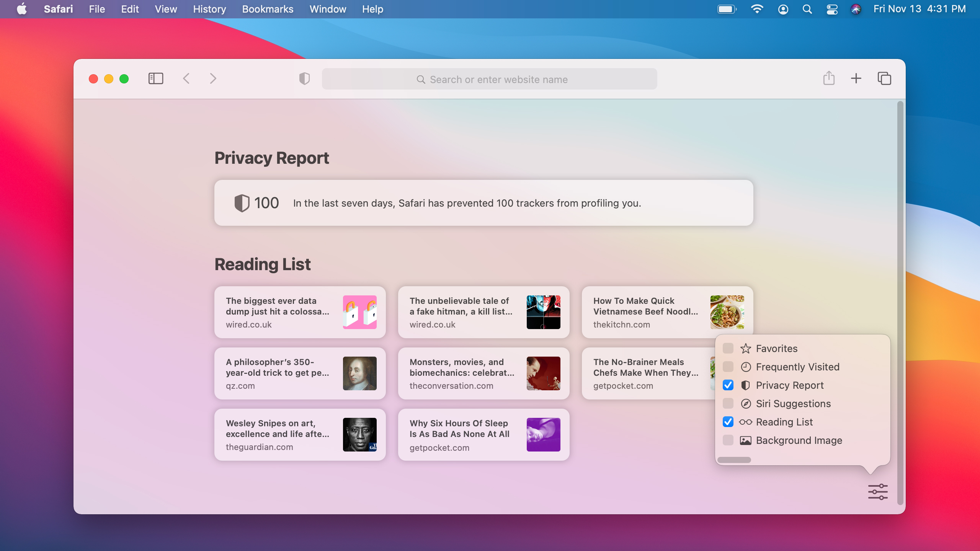Launch Siri from the menu bar

click(x=856, y=9)
